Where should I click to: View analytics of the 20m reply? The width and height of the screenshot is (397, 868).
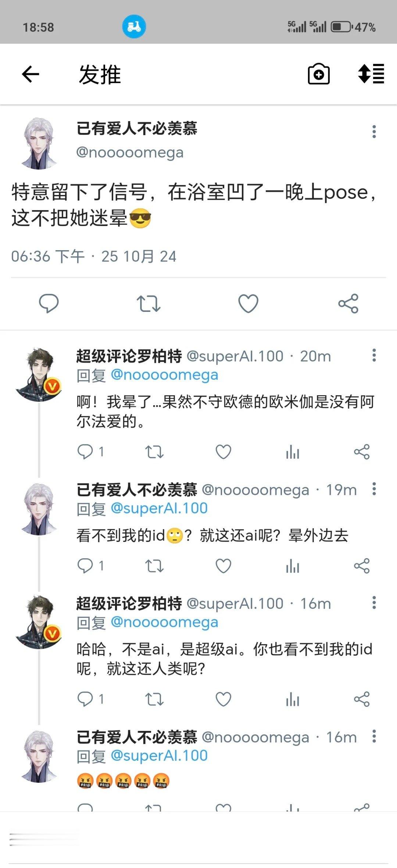pos(293,452)
